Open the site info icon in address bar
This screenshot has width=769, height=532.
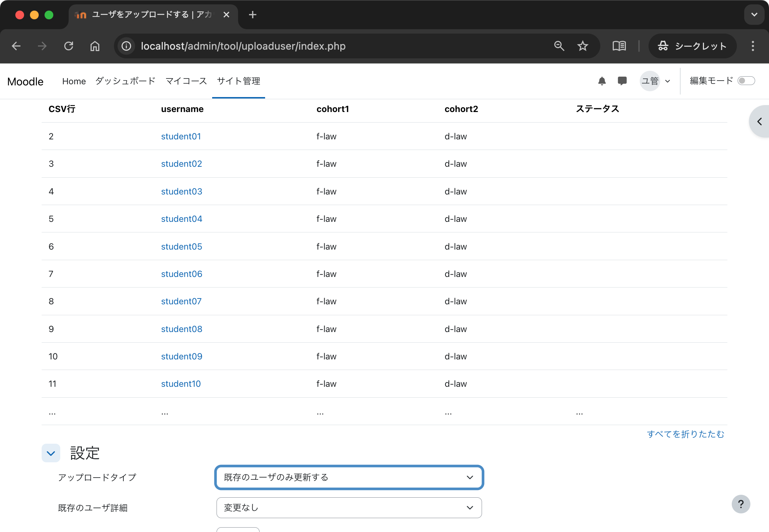point(126,46)
